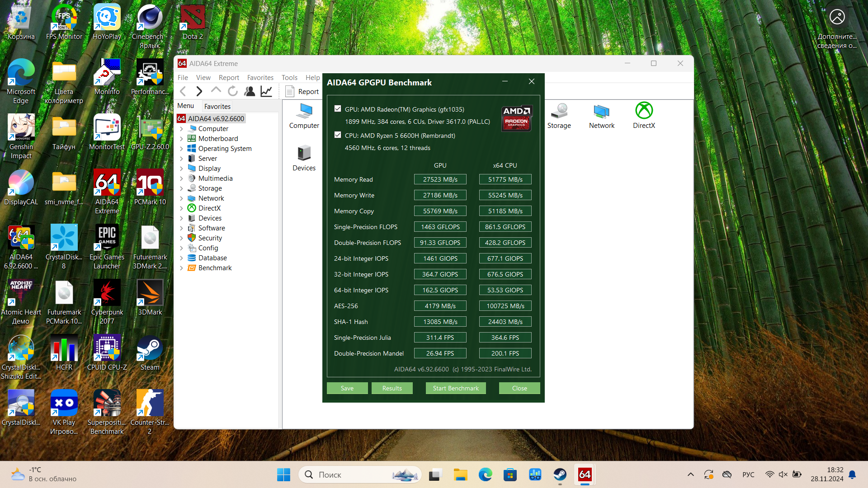Image resolution: width=868 pixels, height=488 pixels.
Task: Uncheck the GPU AMD Radeon Graphics checkbox
Action: click(x=338, y=108)
